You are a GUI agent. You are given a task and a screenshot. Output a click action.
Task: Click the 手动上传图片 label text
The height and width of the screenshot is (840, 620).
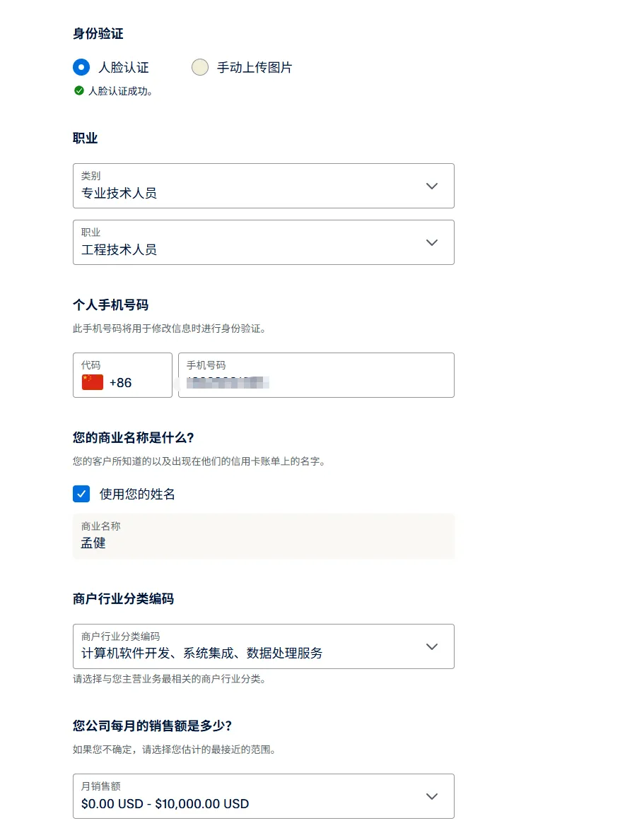tap(255, 68)
